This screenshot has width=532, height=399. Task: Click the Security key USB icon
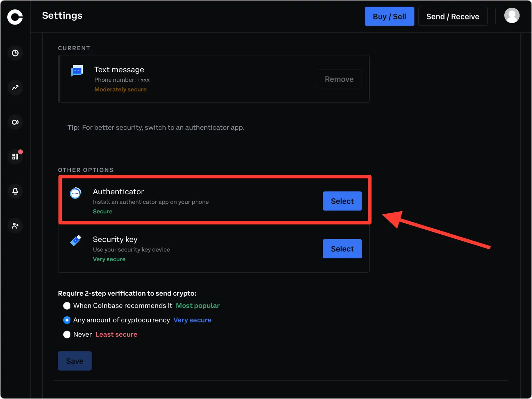pyautogui.click(x=76, y=240)
